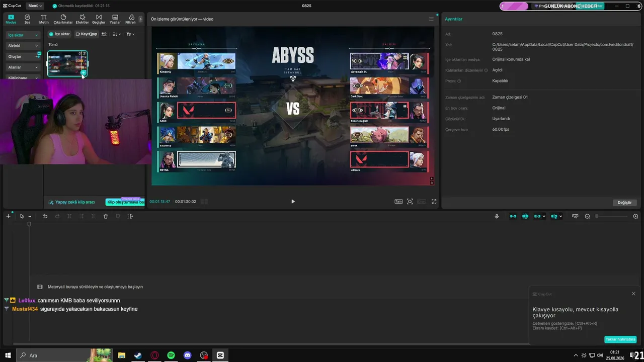Viewport: 644px width, 362px height.
Task: Zoom out the timeline
Action: click(587, 216)
